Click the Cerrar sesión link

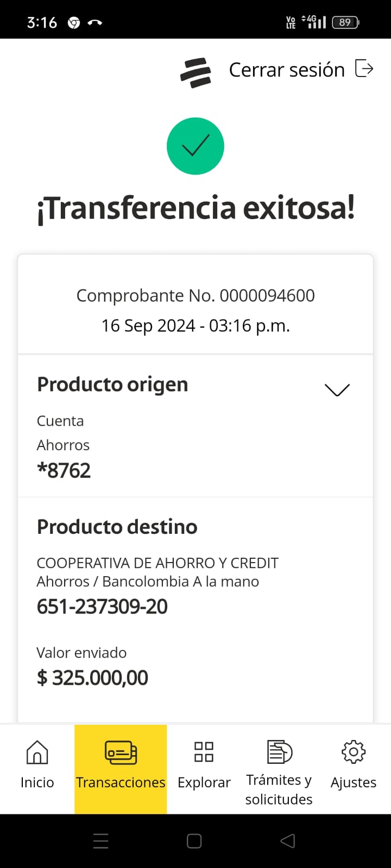point(287,70)
